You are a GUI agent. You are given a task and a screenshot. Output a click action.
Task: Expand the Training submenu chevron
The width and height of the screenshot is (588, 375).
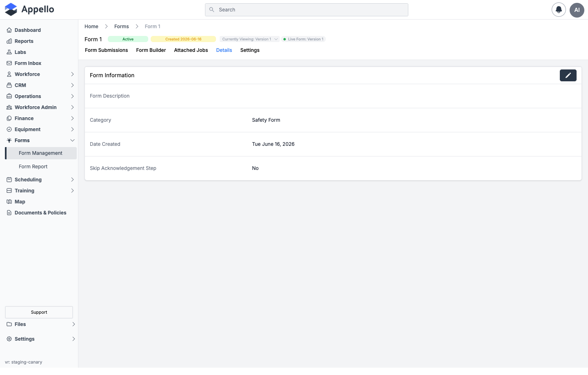click(72, 191)
